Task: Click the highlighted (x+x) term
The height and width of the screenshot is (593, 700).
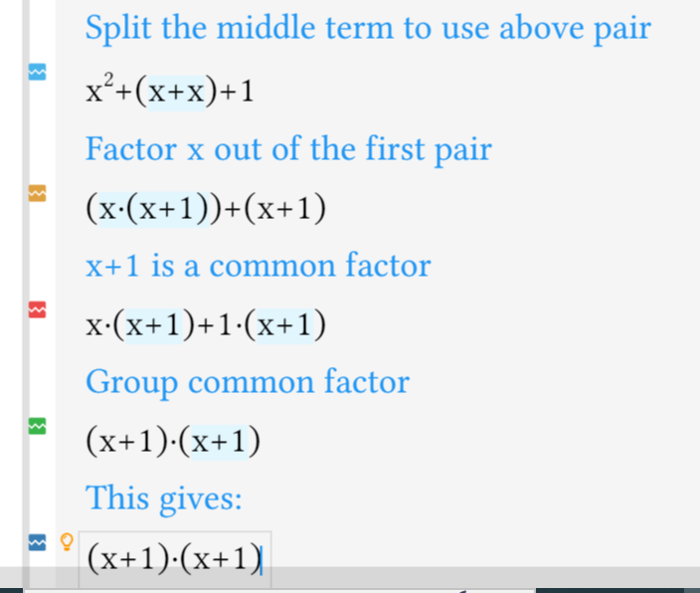Action: coord(176,93)
